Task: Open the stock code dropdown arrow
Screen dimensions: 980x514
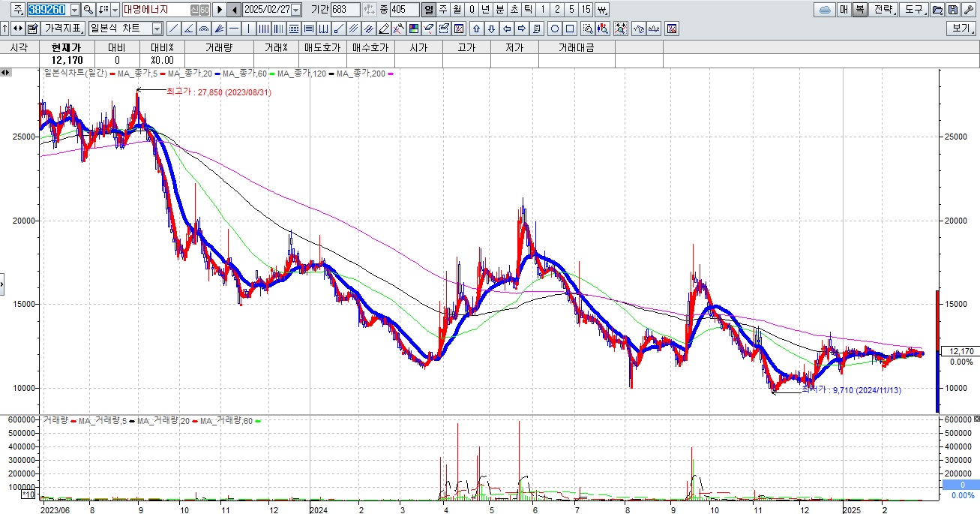Action: click(75, 10)
